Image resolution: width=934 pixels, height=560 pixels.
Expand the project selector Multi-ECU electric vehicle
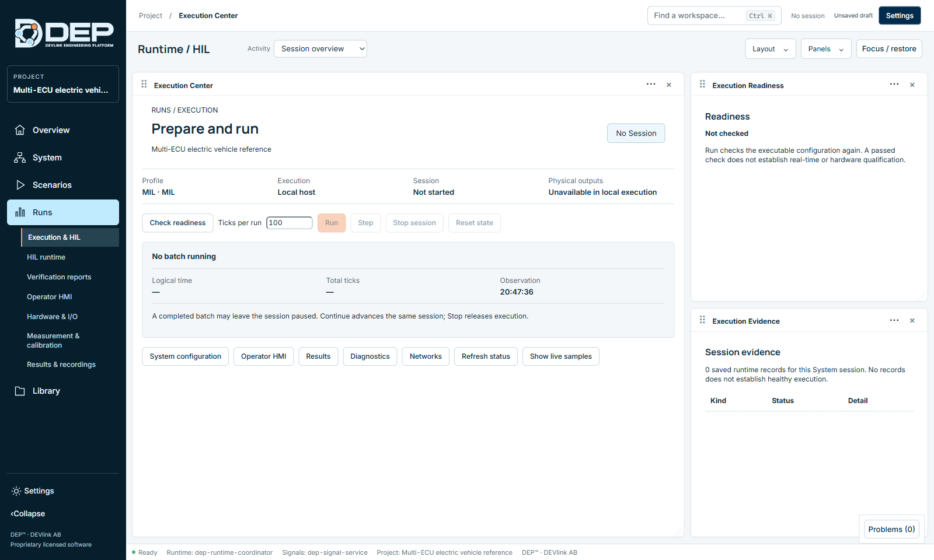63,84
